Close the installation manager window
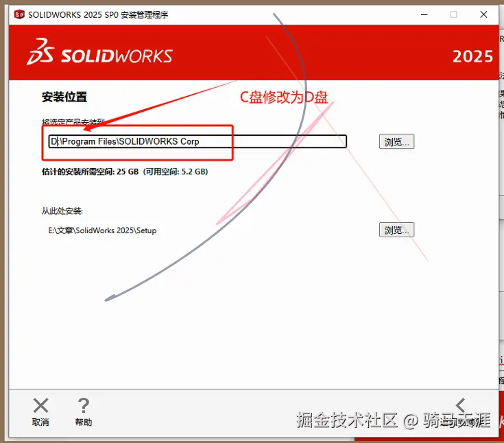Viewport: 504px width, 443px height. pyautogui.click(x=483, y=14)
